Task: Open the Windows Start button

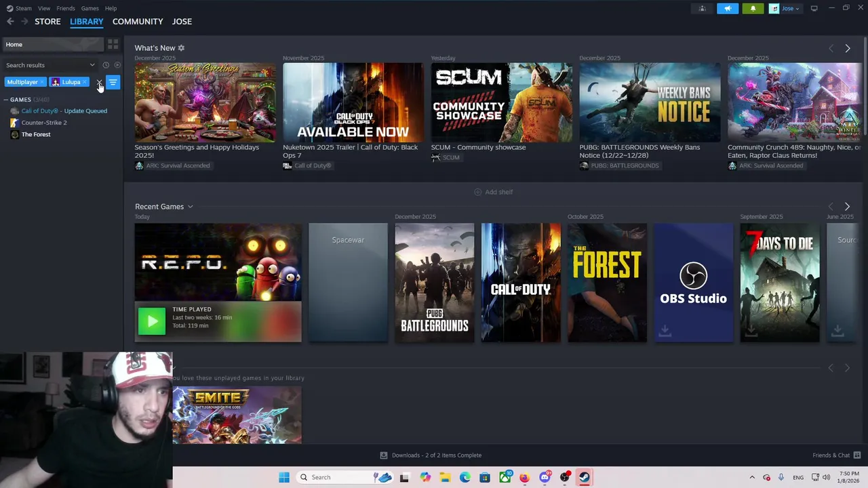Action: [284, 477]
